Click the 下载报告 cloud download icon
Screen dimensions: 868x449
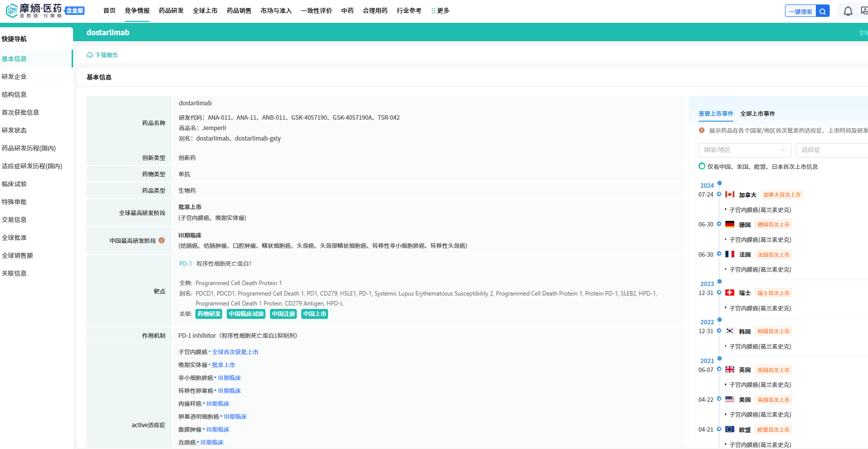coord(90,55)
